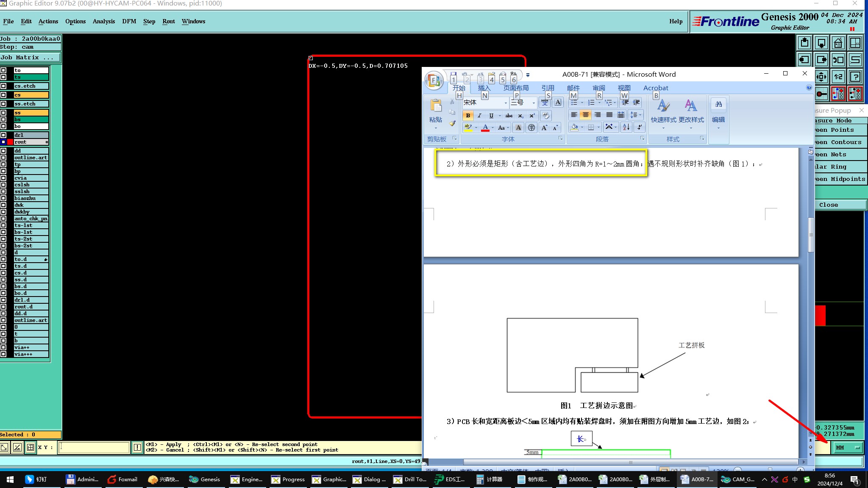Click the Job Matrix button
This screenshot has height=488, width=868.
[31, 58]
